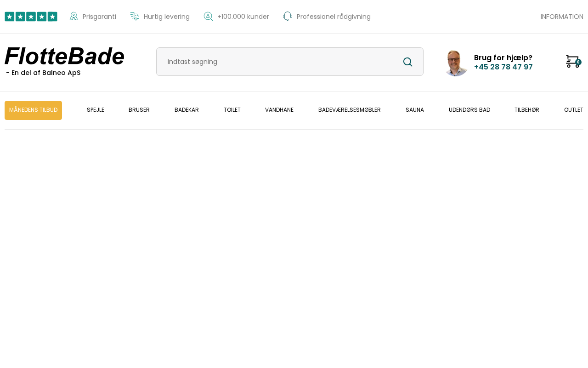Open the TILBEHØR category

[527, 110]
